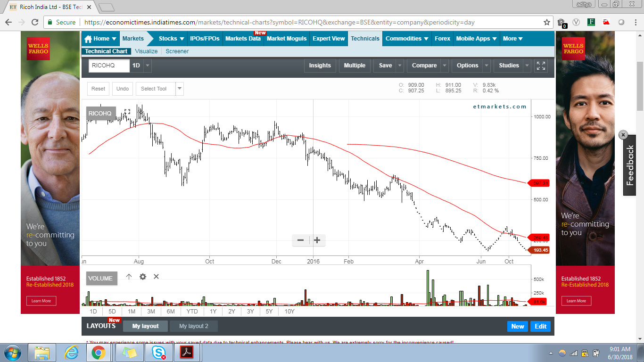Close the Feedback side tab
Image resolution: width=644 pixels, height=362 pixels.
tap(623, 135)
